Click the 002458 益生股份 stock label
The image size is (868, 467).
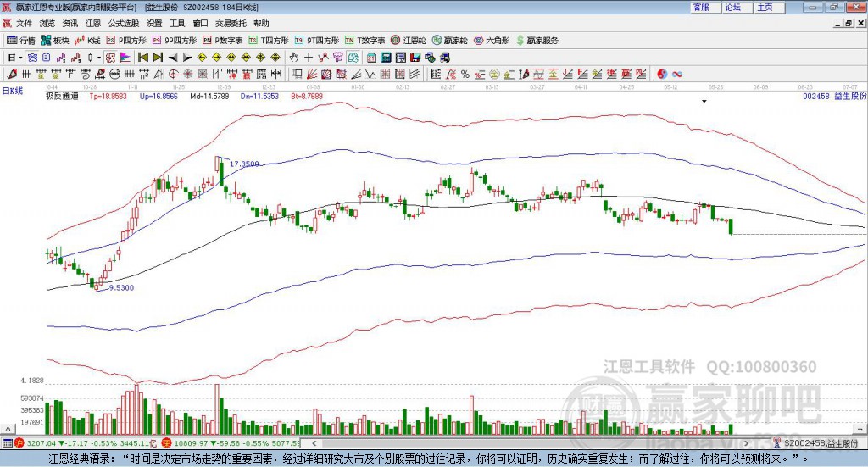[x=835, y=96]
